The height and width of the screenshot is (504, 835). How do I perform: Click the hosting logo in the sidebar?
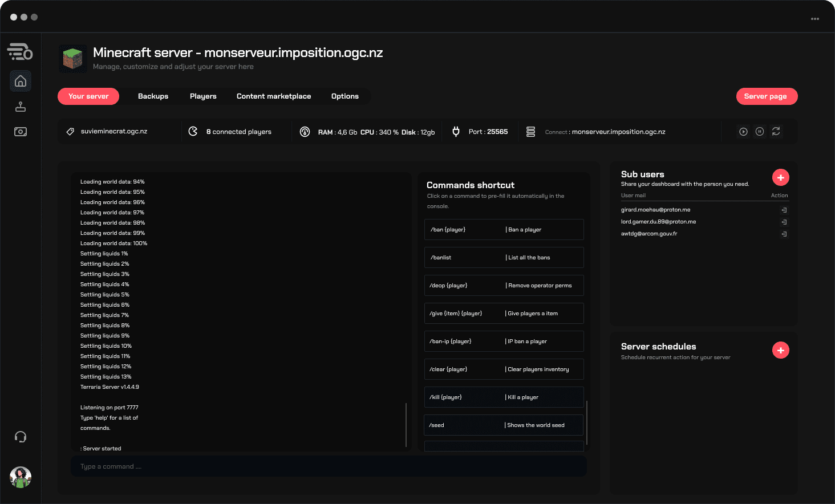click(20, 51)
